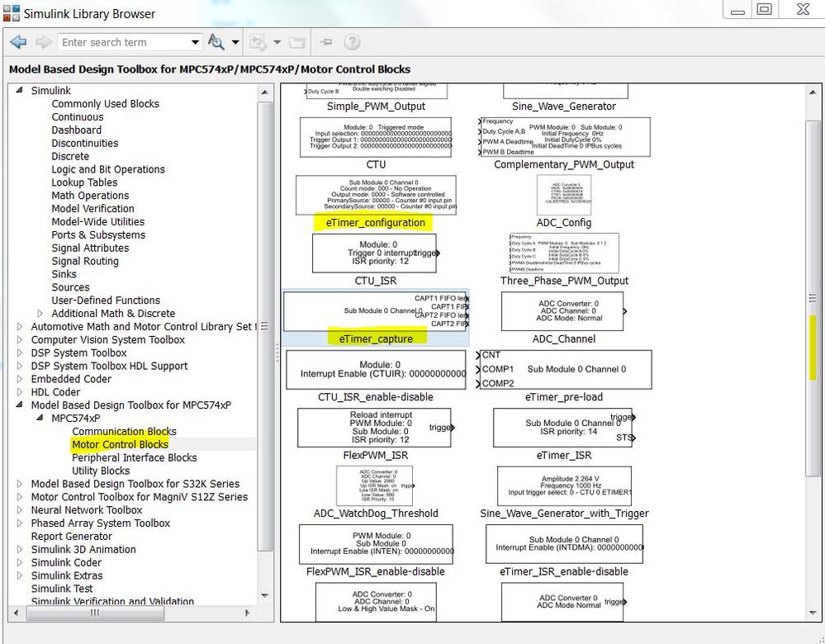Select Simulink 3D Animation library
The width and height of the screenshot is (825, 644).
coord(83,549)
